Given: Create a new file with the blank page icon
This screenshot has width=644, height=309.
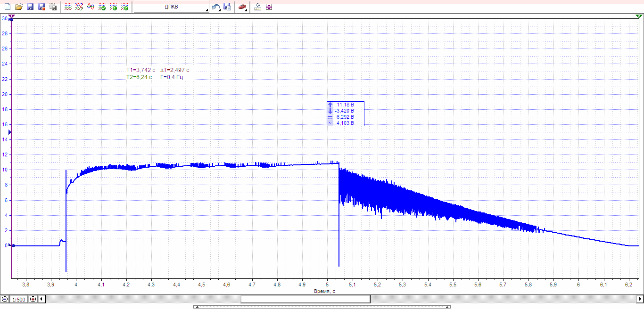Looking at the screenshot, I should click(x=7, y=7).
